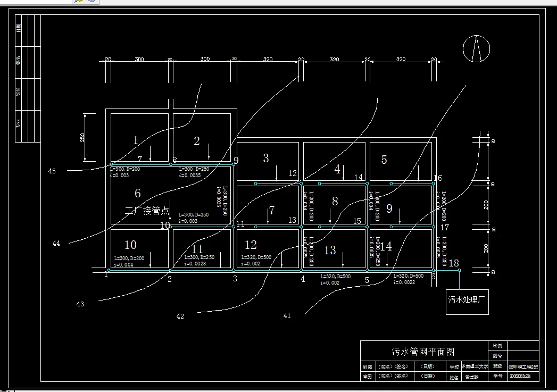The image size is (557, 392).
Task: Click block number 13 label
Action: pos(330,250)
